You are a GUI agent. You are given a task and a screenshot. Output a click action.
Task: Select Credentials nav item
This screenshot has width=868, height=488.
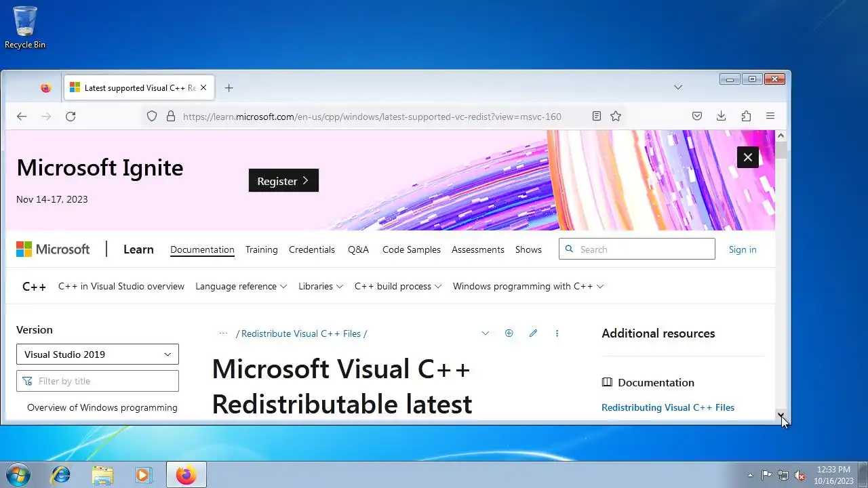[312, 249]
